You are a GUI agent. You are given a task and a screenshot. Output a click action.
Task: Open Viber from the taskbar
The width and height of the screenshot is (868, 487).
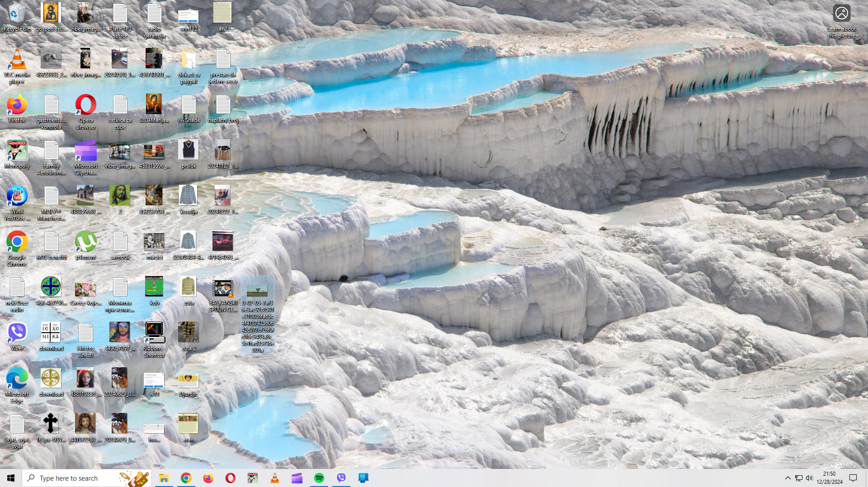[x=341, y=478]
